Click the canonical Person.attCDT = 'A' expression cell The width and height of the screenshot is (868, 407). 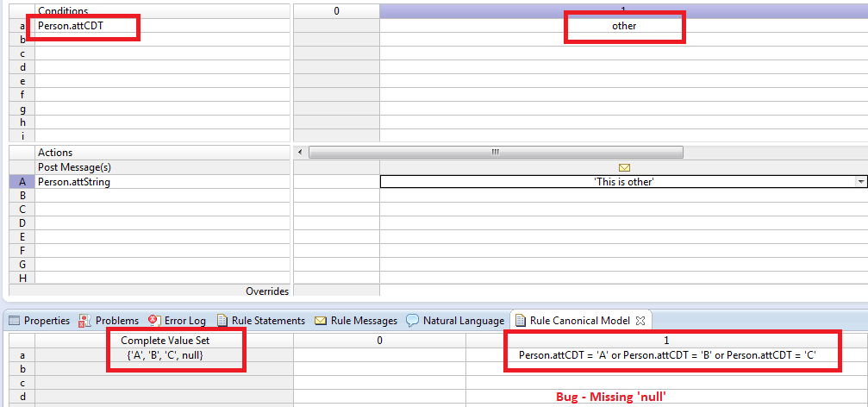(x=668, y=355)
